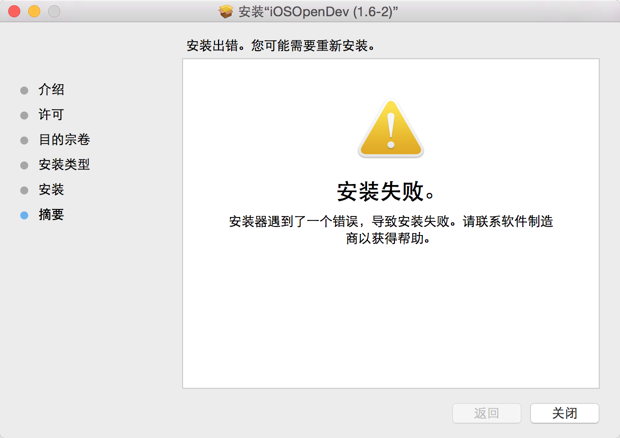620x438 pixels.
Task: Click the greyed-out 返回 button
Action: coord(486,413)
